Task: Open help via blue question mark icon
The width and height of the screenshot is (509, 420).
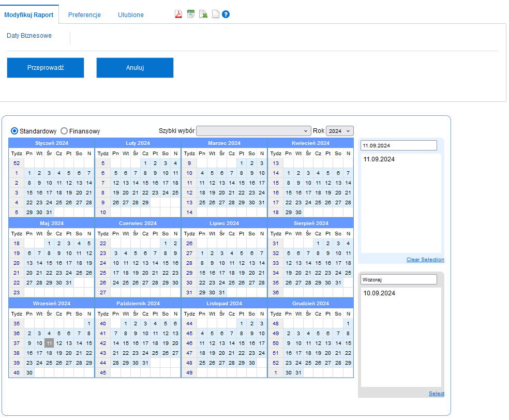Action: (x=226, y=14)
